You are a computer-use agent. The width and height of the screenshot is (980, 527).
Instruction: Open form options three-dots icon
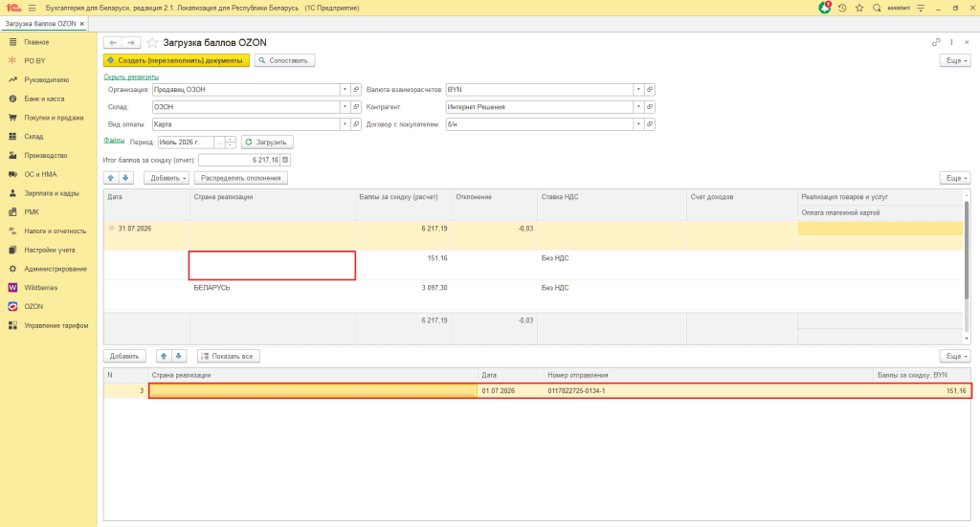click(951, 42)
